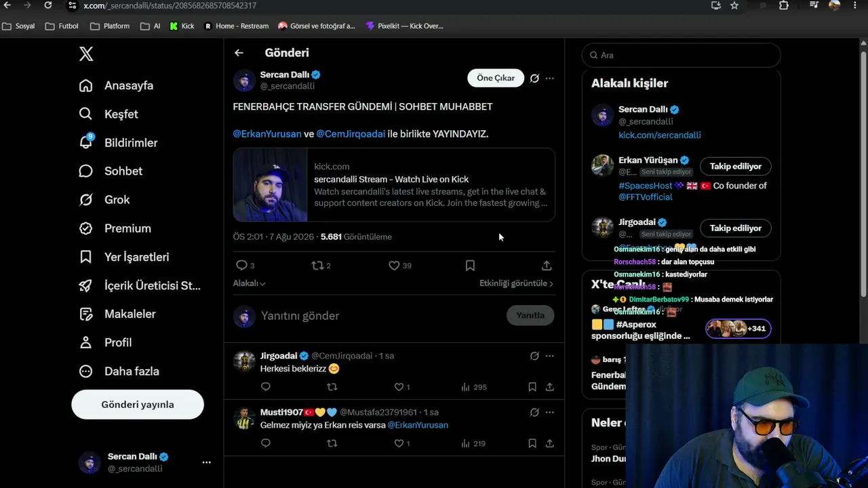The width and height of the screenshot is (868, 488).
Task: Open the kick.com stream card thumbnail
Action: pos(270,184)
